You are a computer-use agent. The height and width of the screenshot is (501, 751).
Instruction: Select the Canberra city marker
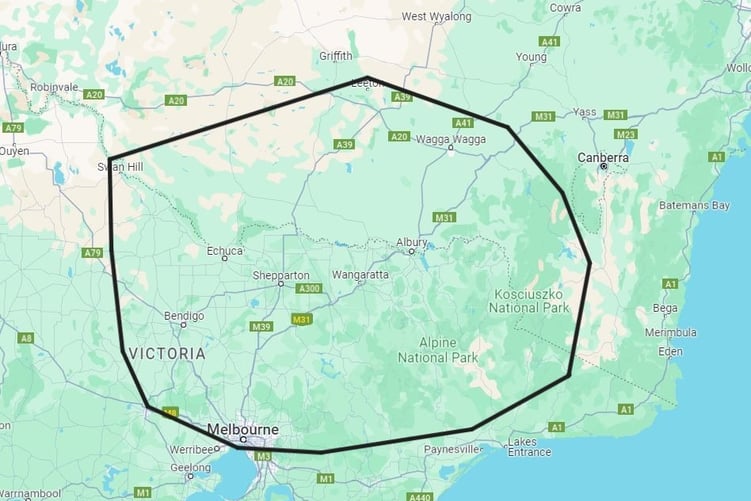(604, 166)
